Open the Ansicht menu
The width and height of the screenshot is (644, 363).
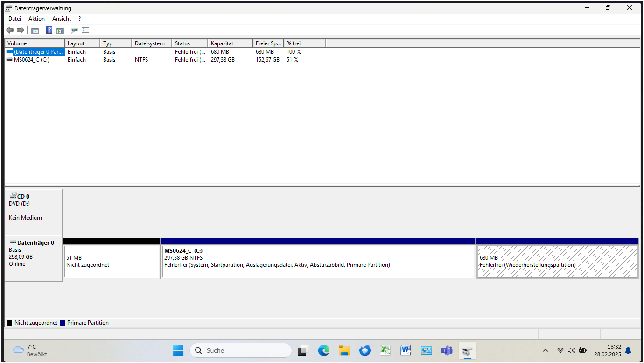[x=62, y=19]
